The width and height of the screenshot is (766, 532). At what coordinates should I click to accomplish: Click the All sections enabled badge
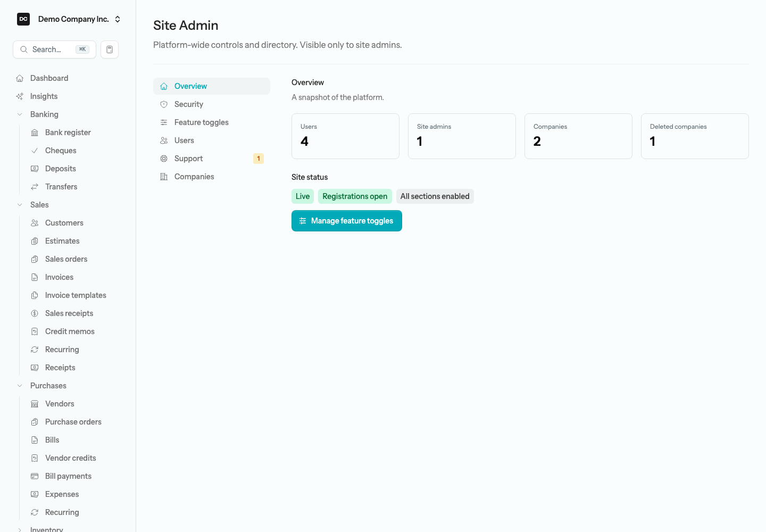coord(435,196)
